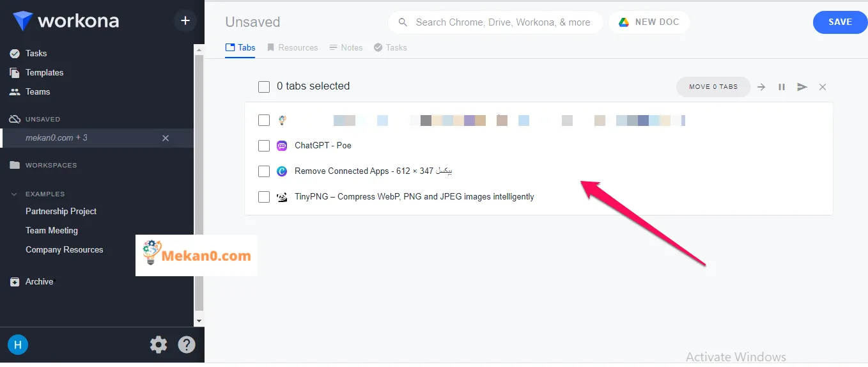Viewport: 868px width, 367px height.
Task: Open settings with the gear icon
Action: (159, 345)
